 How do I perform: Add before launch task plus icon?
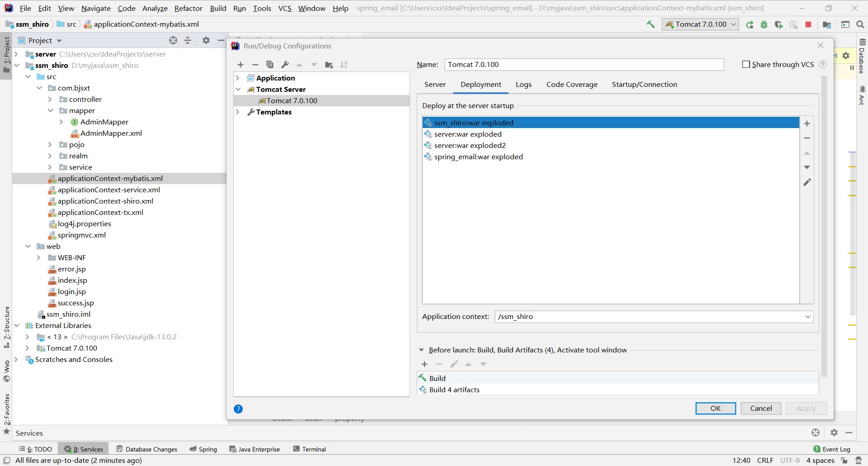425,364
